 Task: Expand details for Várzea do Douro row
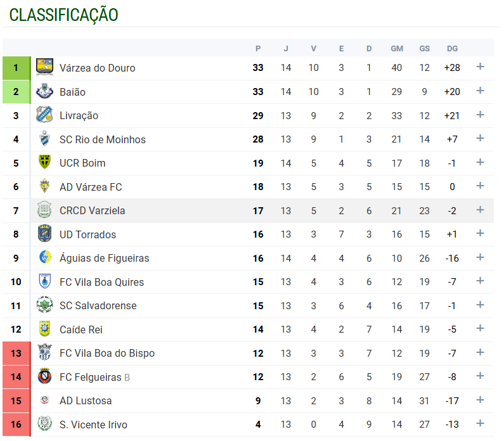click(480, 67)
